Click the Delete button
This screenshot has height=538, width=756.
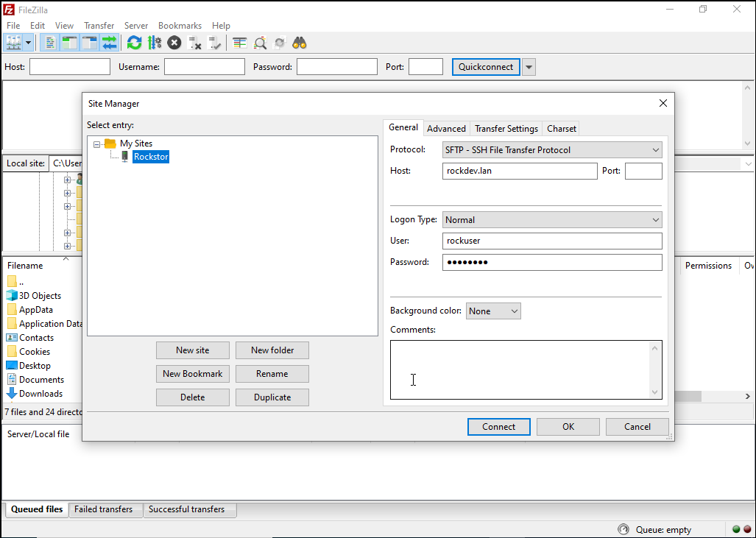tap(192, 397)
